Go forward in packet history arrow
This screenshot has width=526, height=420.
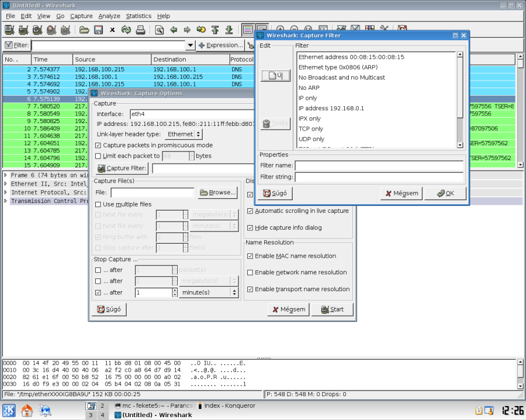tap(187, 30)
